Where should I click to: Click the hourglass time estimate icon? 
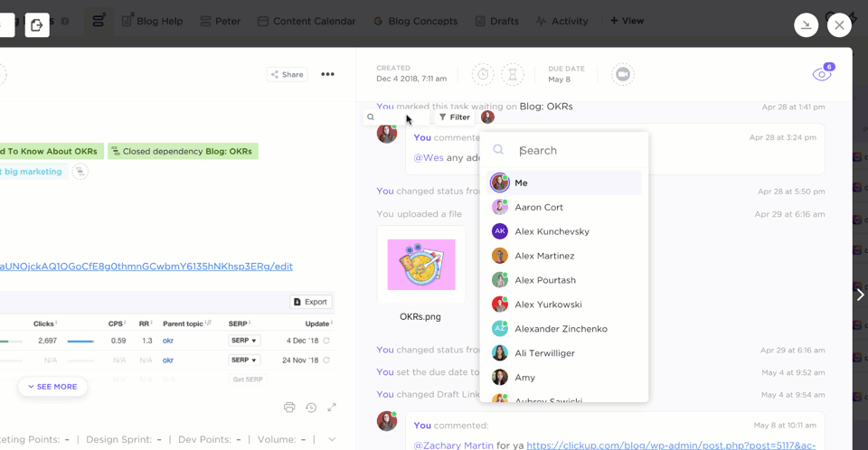(513, 74)
